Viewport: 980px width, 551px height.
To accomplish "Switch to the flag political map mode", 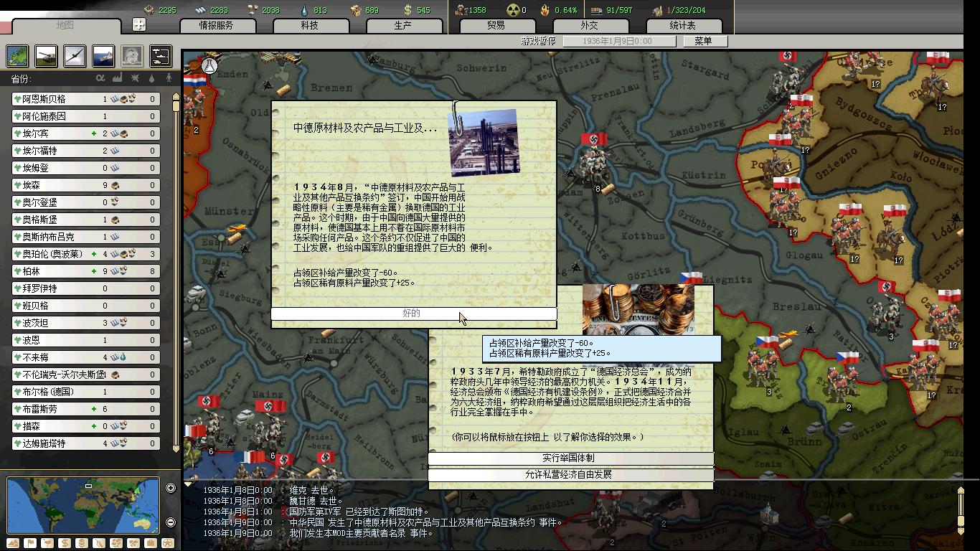I will click(31, 543).
